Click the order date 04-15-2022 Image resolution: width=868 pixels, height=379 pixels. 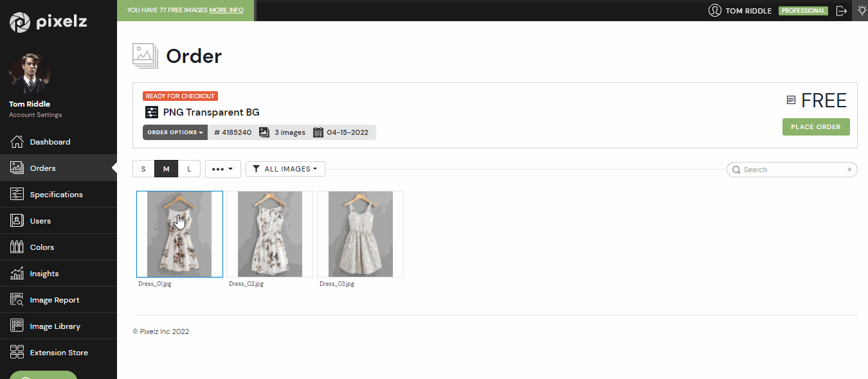point(347,132)
